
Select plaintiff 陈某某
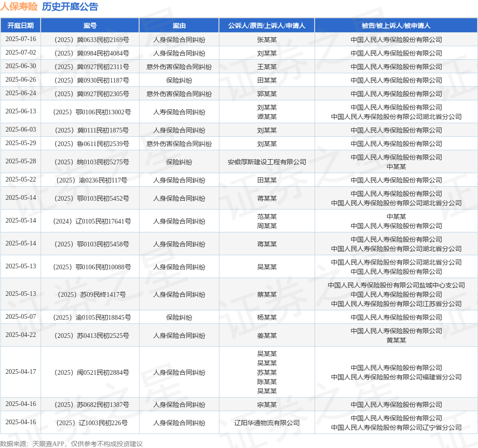(x=267, y=382)
